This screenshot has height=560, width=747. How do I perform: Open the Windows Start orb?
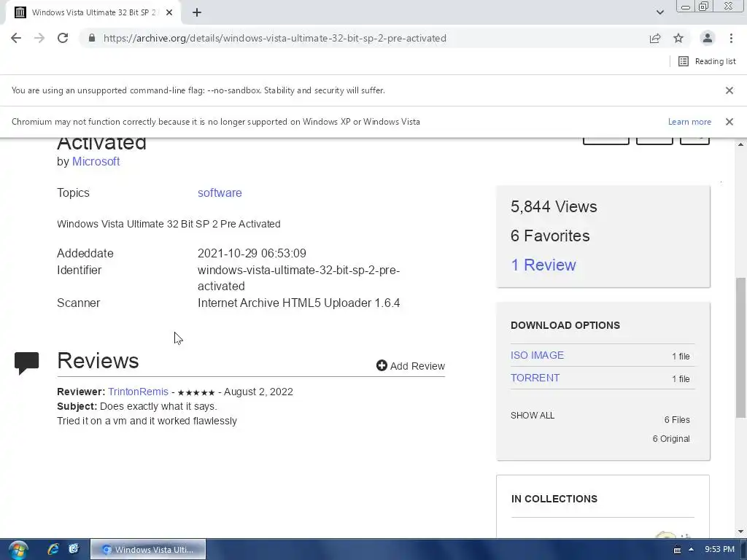point(18,550)
